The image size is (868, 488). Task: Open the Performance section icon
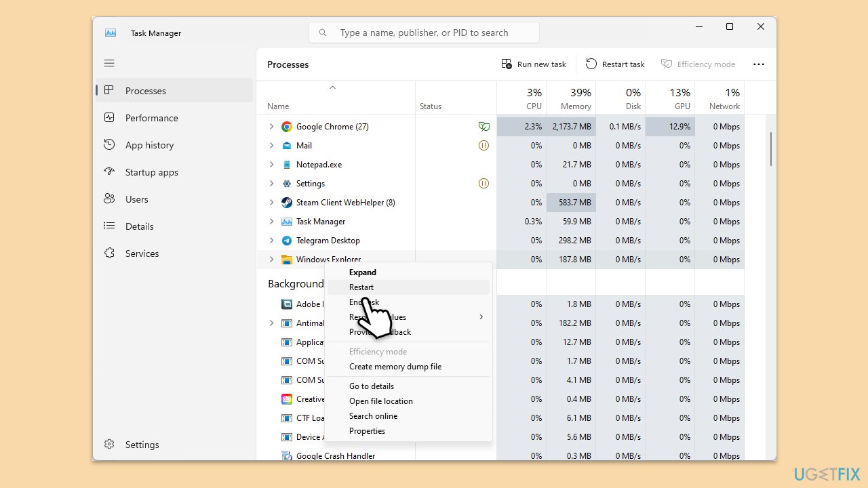coord(109,117)
